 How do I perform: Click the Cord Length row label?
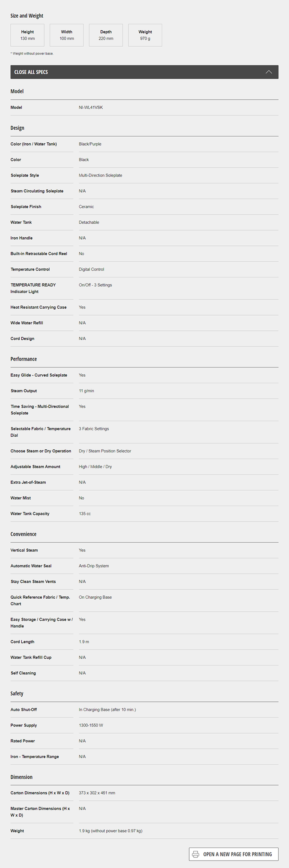click(22, 641)
